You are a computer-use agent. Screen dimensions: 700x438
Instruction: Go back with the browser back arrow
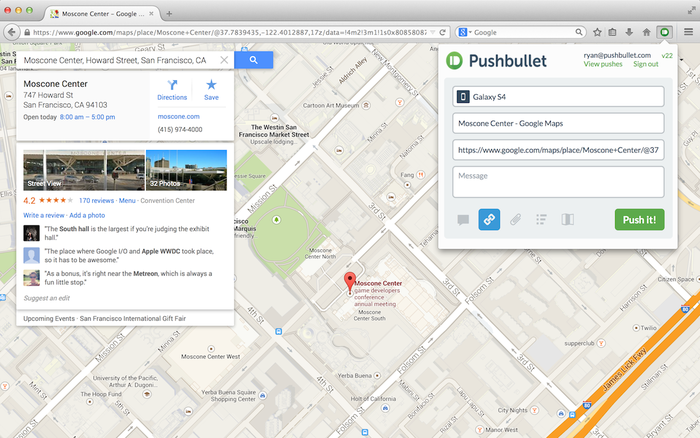tap(12, 32)
